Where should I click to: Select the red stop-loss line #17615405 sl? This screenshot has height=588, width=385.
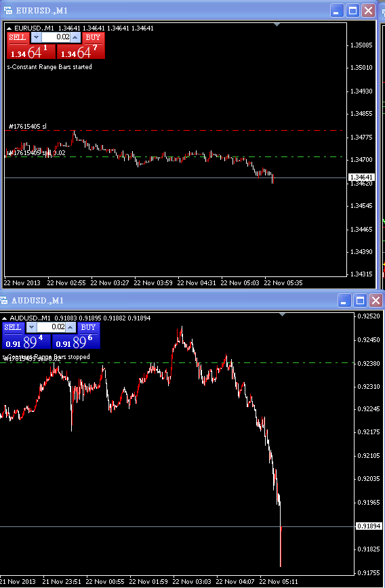175,131
